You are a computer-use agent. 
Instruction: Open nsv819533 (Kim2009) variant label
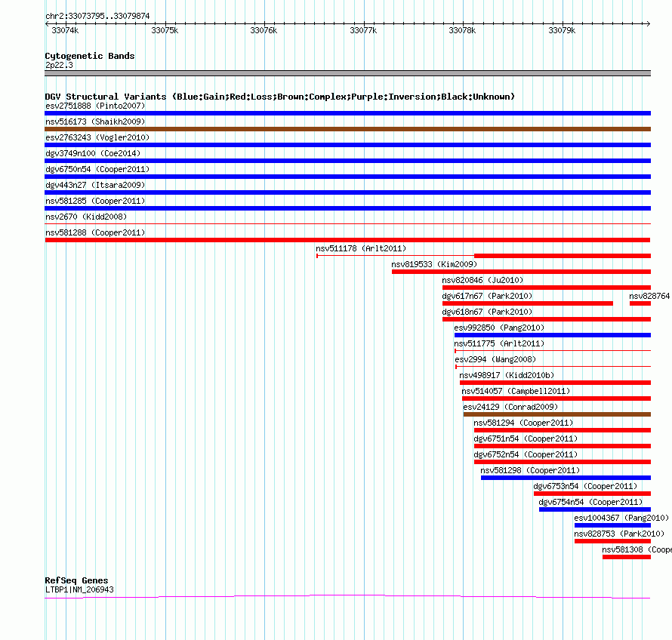pyautogui.click(x=434, y=264)
